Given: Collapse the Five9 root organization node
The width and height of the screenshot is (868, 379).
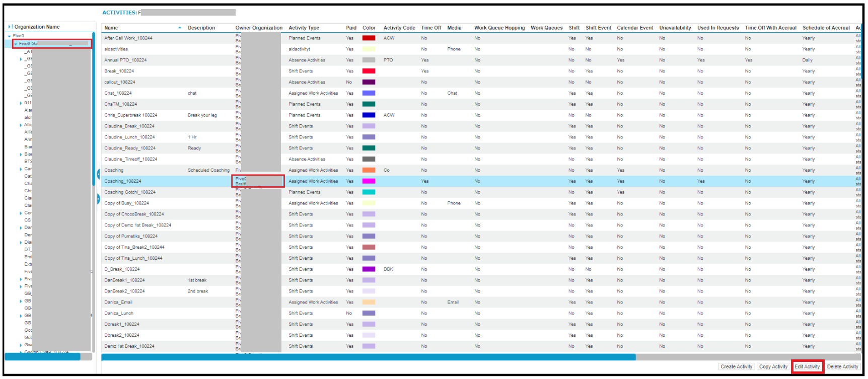Looking at the screenshot, I should pyautogui.click(x=9, y=36).
